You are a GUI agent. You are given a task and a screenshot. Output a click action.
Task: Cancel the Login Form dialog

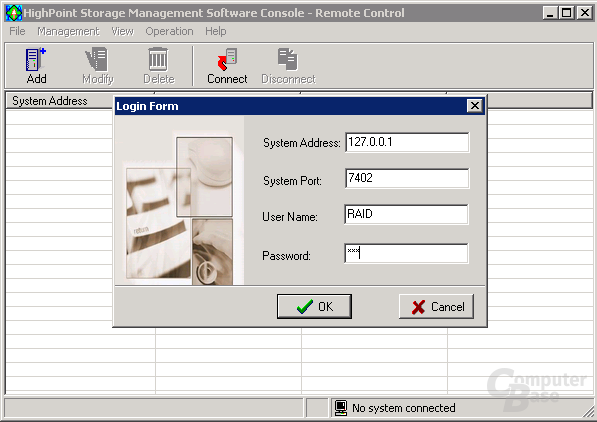coord(436,306)
